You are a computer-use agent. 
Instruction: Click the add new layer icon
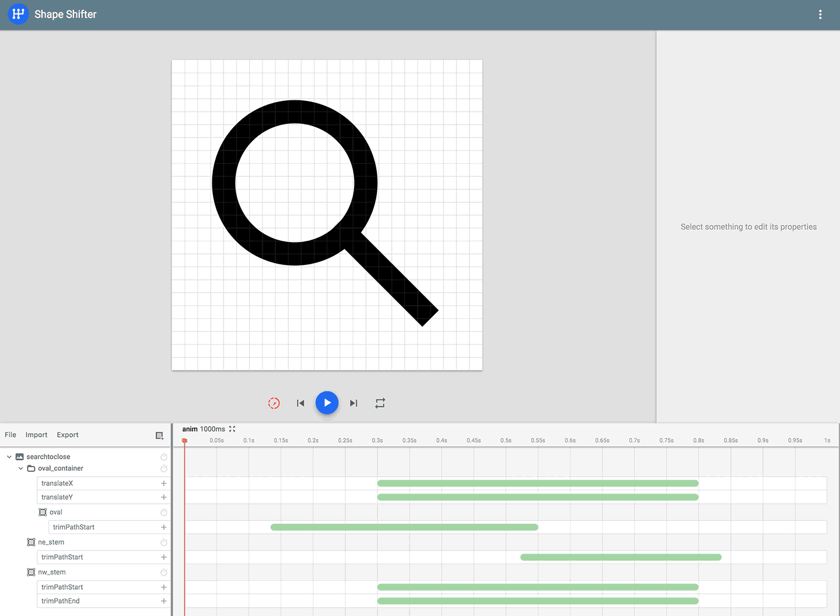pyautogui.click(x=160, y=436)
